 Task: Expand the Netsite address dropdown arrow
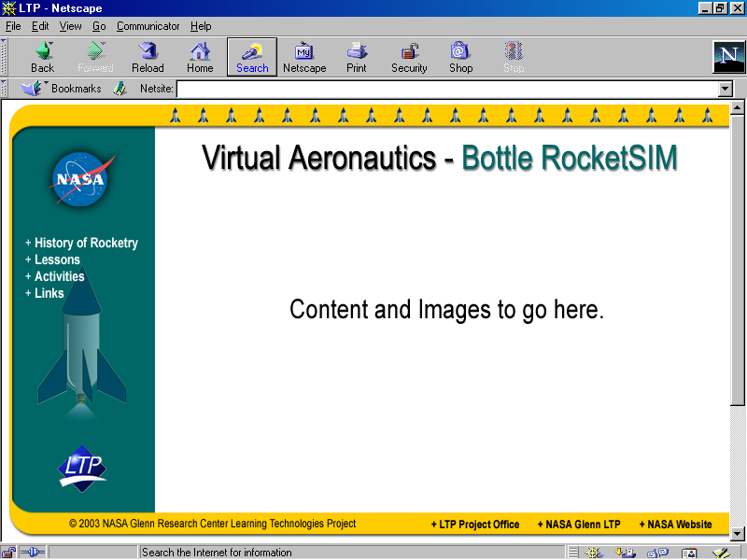tap(725, 89)
